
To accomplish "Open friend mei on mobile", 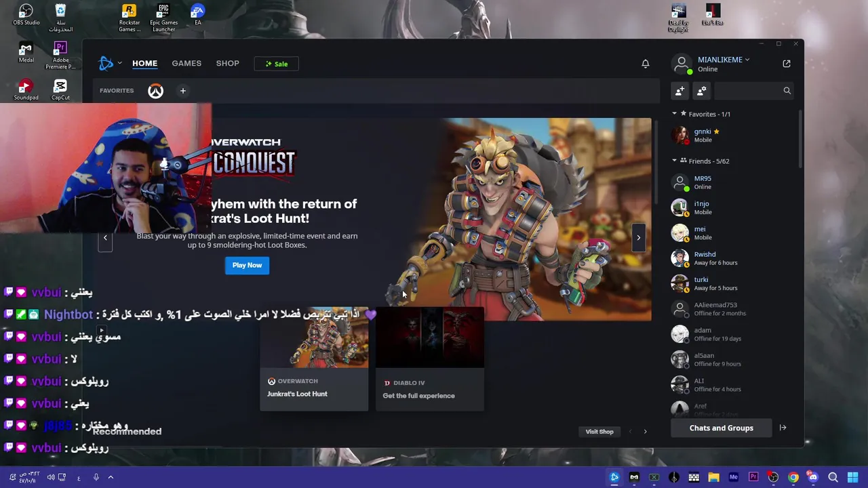I will point(732,233).
